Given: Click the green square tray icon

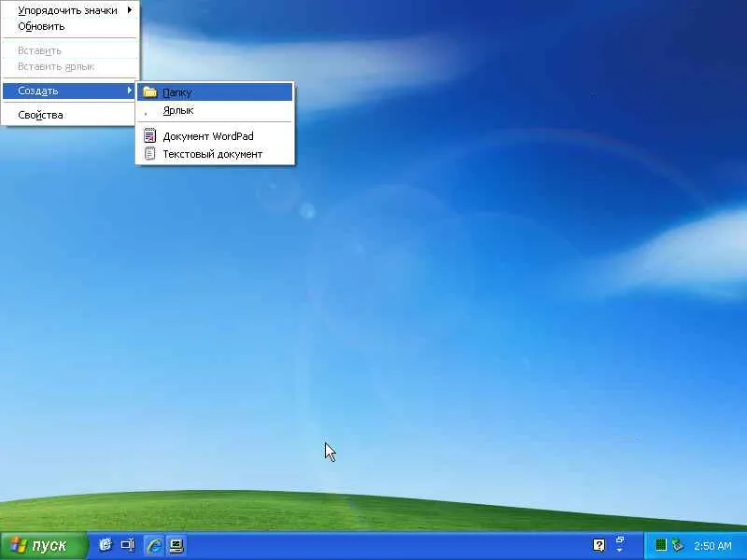Looking at the screenshot, I should point(661,545).
